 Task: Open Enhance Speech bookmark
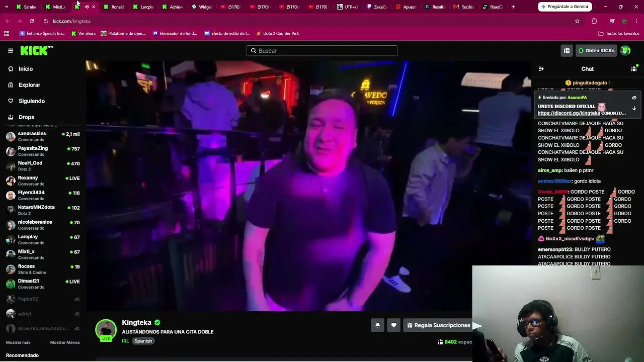42,34
